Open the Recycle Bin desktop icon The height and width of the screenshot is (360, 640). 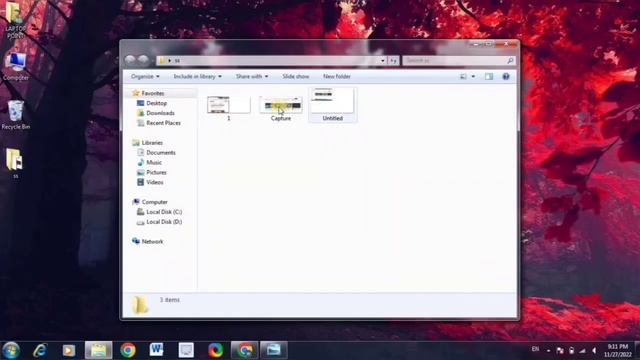click(16, 115)
